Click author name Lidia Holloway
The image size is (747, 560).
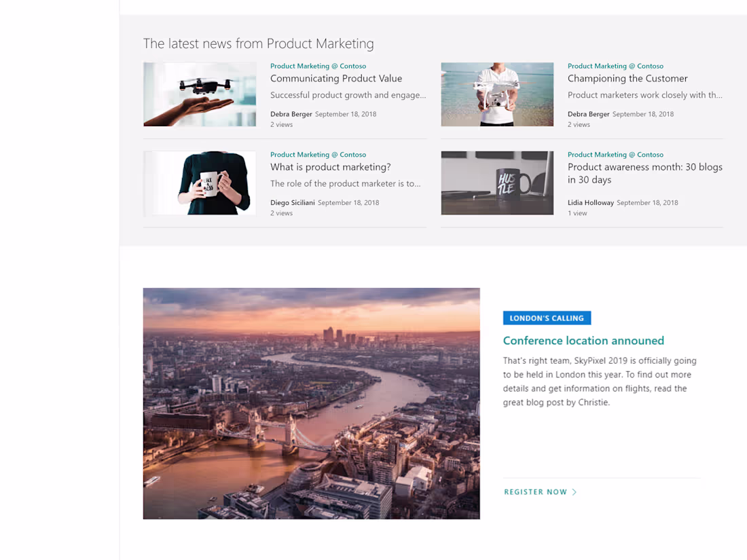pos(590,202)
